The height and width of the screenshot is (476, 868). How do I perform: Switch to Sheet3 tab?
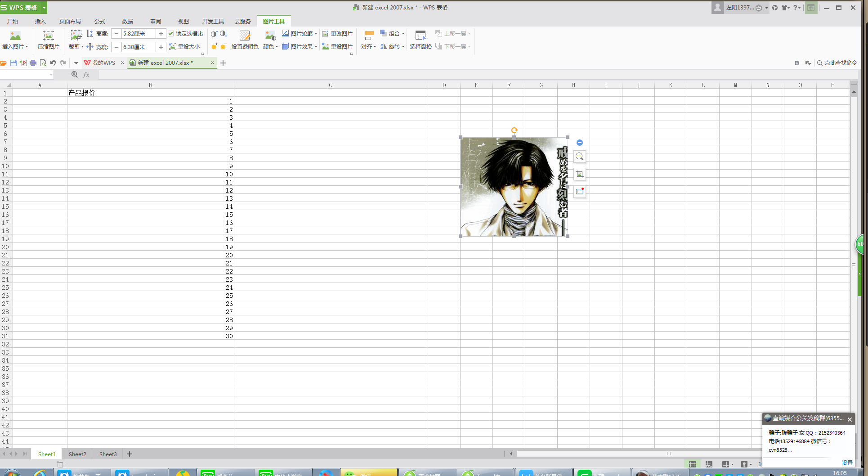(x=108, y=454)
